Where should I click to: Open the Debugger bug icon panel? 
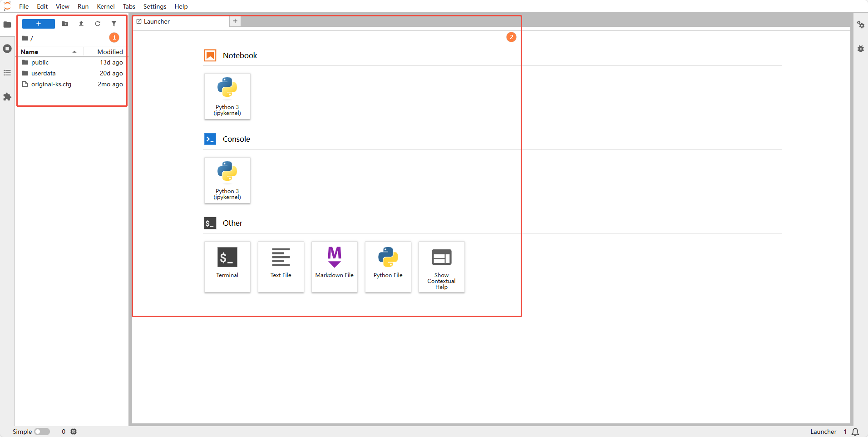(x=860, y=49)
